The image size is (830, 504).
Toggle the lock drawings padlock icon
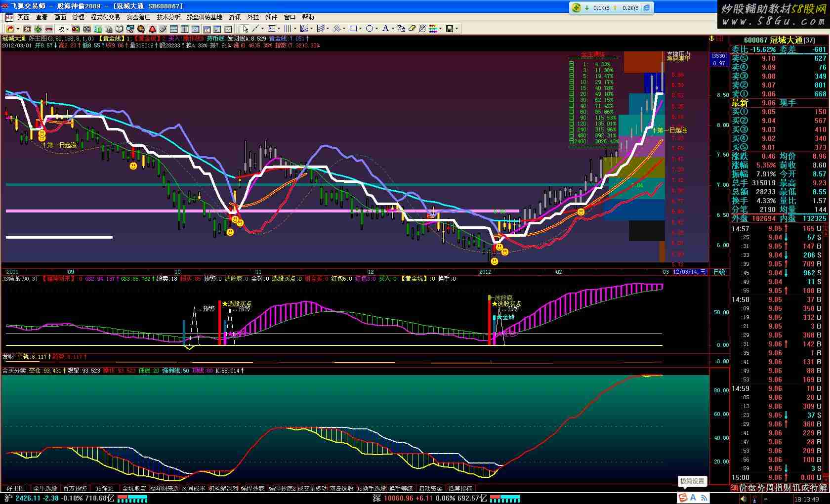(422, 29)
